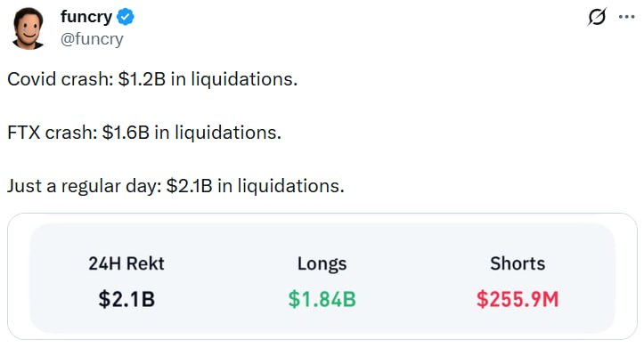
Task: Click the $1.2B amount in the tweet
Action: pyautogui.click(x=142, y=79)
